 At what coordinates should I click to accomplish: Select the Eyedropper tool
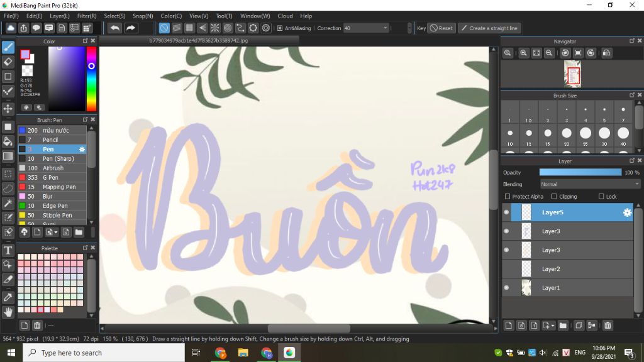(8, 297)
